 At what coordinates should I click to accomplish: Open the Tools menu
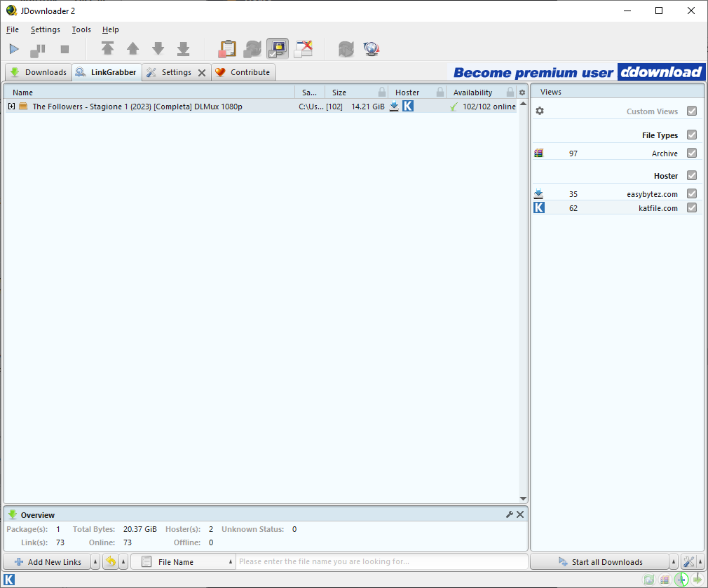pyautogui.click(x=81, y=29)
